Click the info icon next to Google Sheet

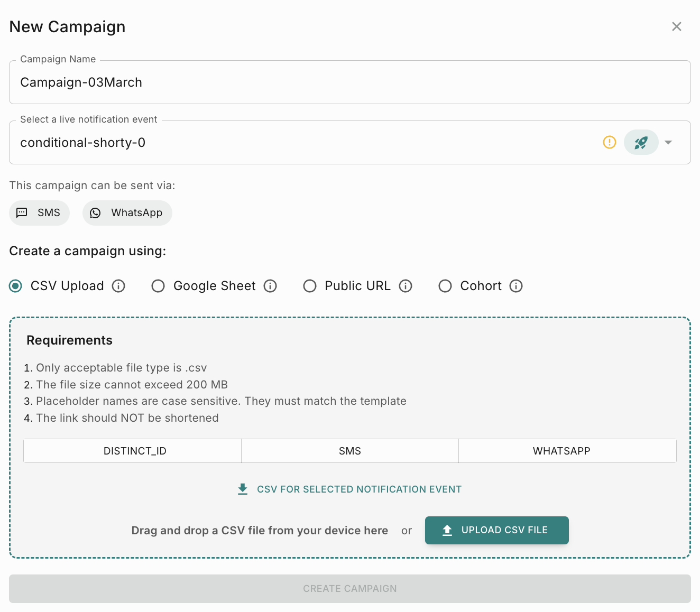(x=270, y=286)
